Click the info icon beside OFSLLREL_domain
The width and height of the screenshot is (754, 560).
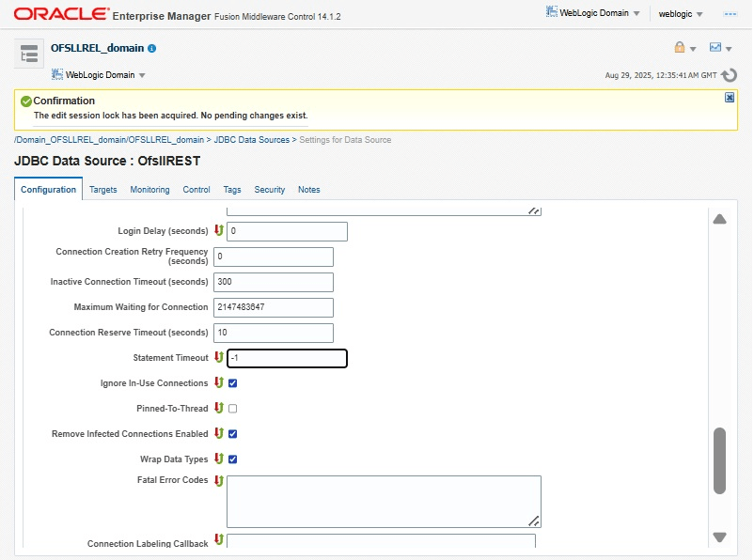tap(152, 48)
